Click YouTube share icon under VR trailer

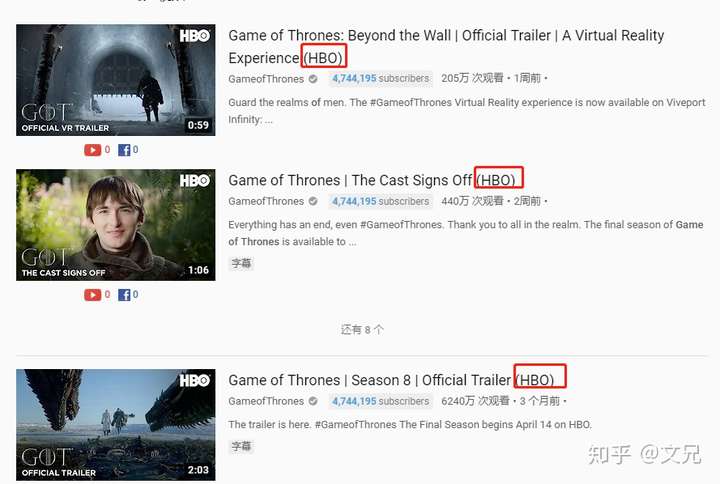coord(92,150)
